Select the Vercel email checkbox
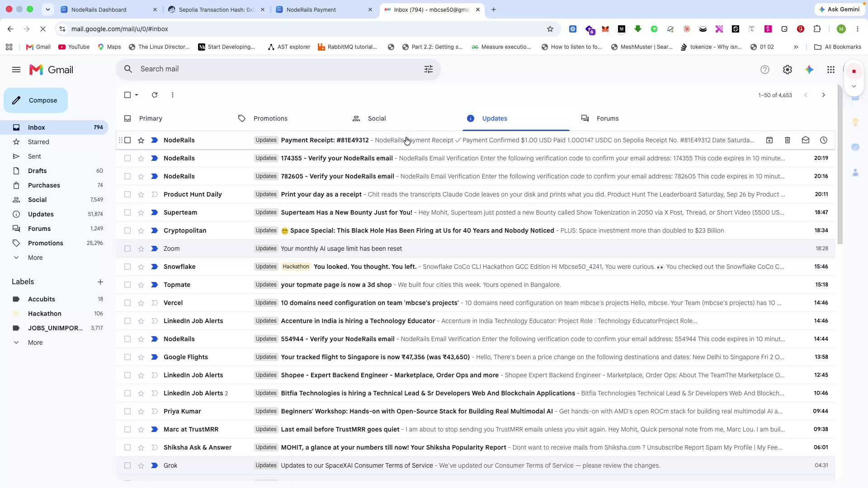 click(127, 303)
